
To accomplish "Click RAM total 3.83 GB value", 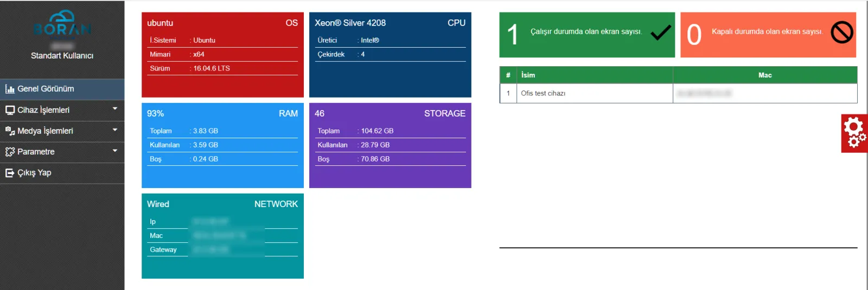I will coord(206,131).
